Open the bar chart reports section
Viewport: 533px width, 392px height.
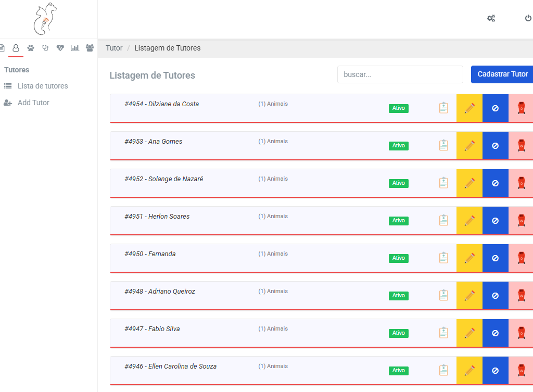75,48
